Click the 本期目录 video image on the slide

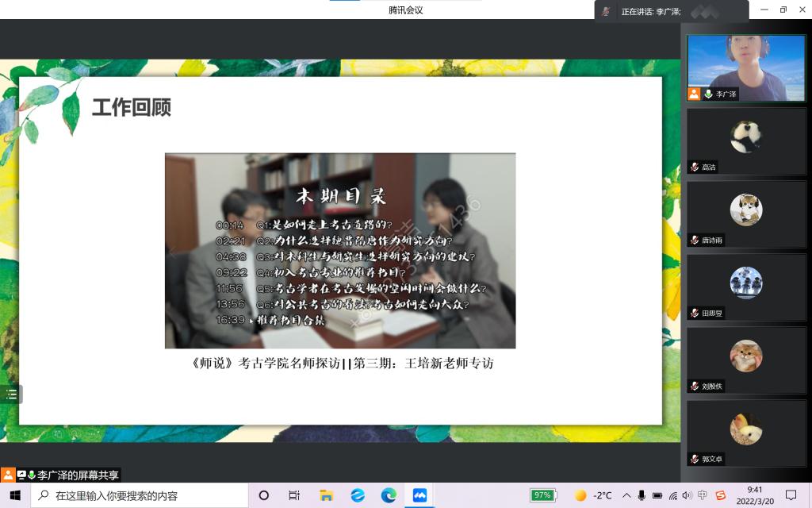340,250
